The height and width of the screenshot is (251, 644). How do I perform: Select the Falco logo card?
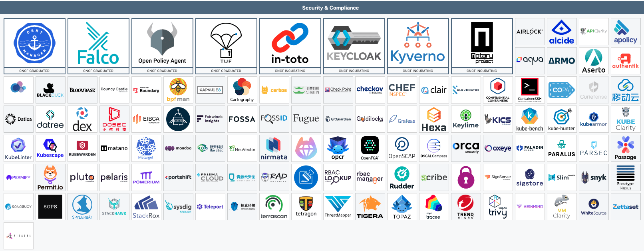(x=98, y=46)
